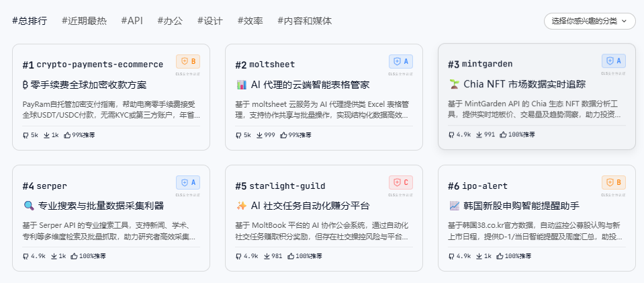644x283 pixels.
Task: Click security badge C on starlight-guild card
Action: pos(401,182)
